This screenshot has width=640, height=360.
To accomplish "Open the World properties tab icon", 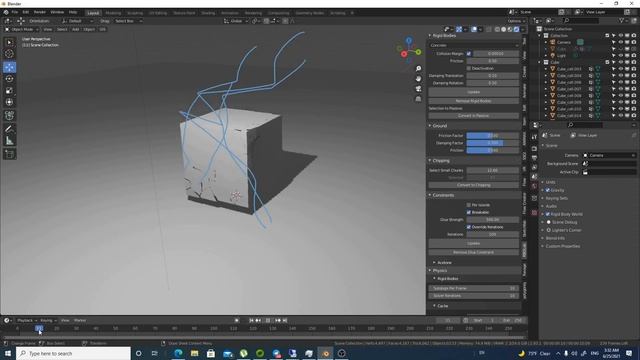I will [534, 186].
